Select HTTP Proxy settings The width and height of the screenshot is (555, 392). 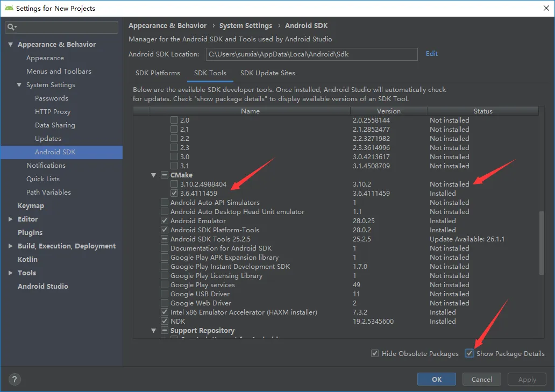pos(52,112)
